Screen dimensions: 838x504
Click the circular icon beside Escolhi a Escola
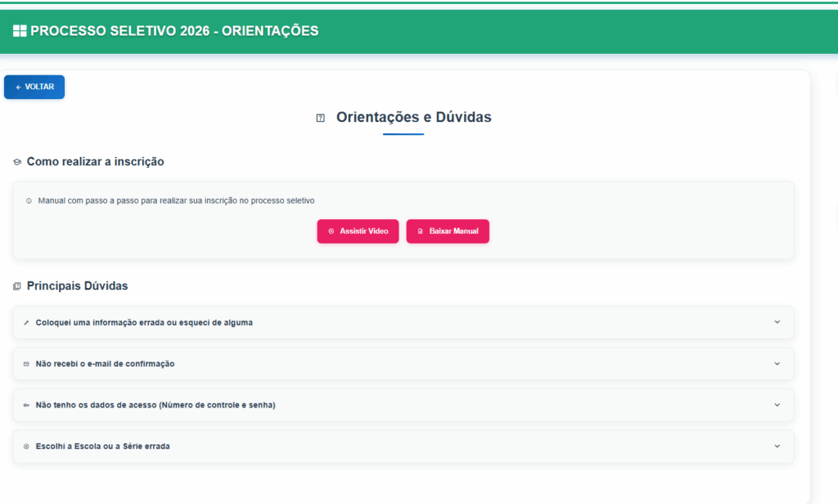[26, 447]
